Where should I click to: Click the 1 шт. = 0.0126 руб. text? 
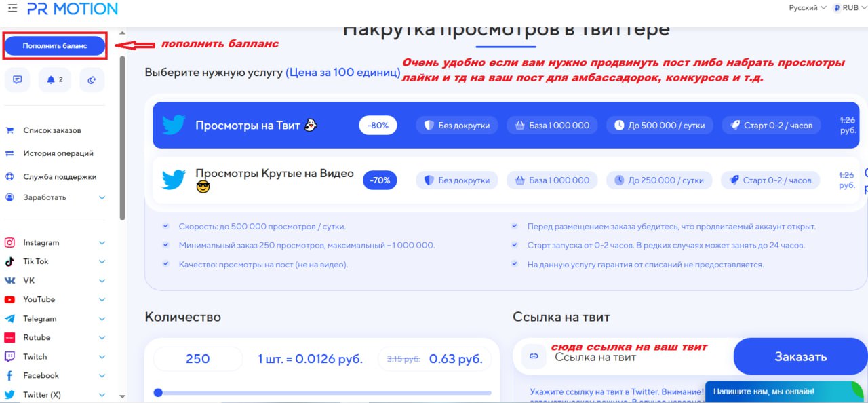click(310, 359)
